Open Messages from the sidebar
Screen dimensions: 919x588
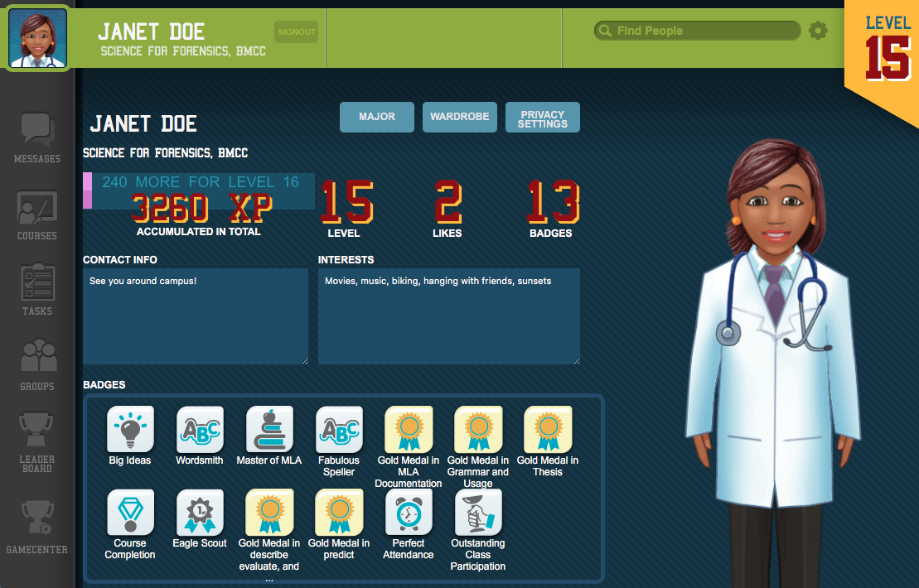pyautogui.click(x=37, y=133)
